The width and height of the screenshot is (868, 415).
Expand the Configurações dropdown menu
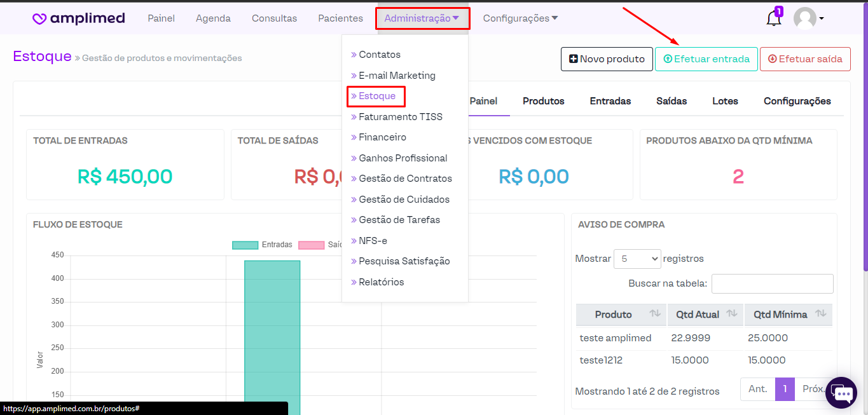tap(520, 18)
